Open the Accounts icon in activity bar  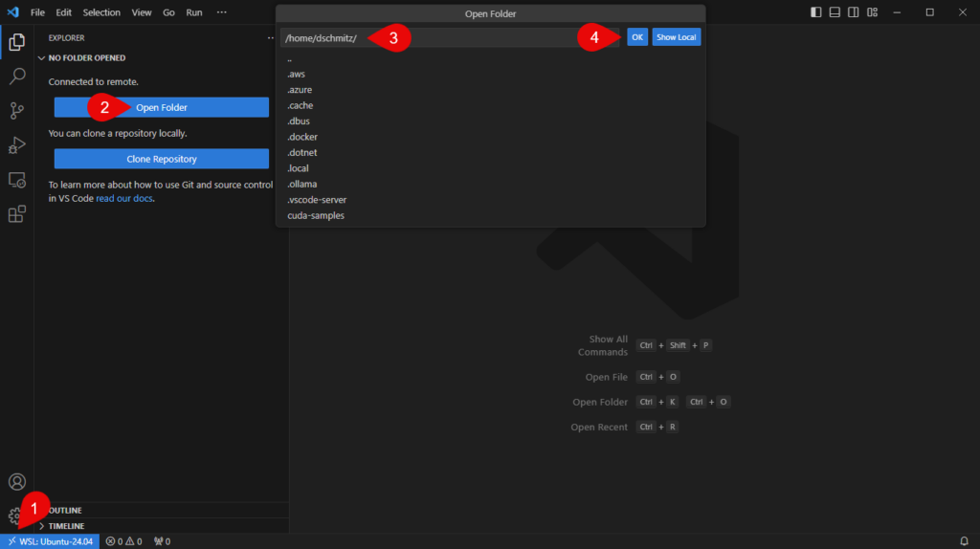pos(17,481)
